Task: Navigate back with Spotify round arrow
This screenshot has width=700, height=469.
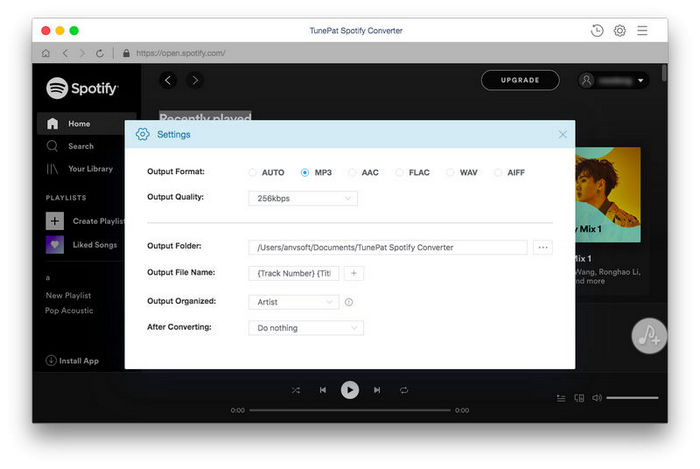Action: [x=168, y=80]
